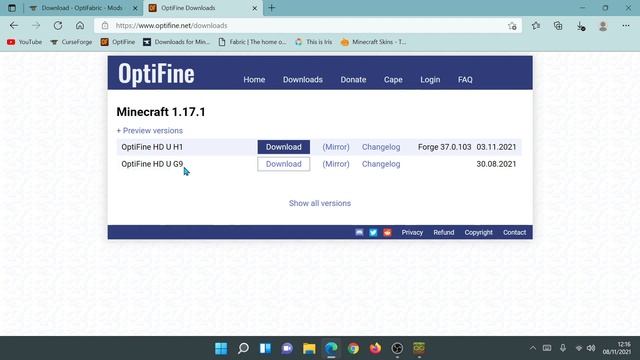
Task: Open the Cape menu item
Action: 393,80
